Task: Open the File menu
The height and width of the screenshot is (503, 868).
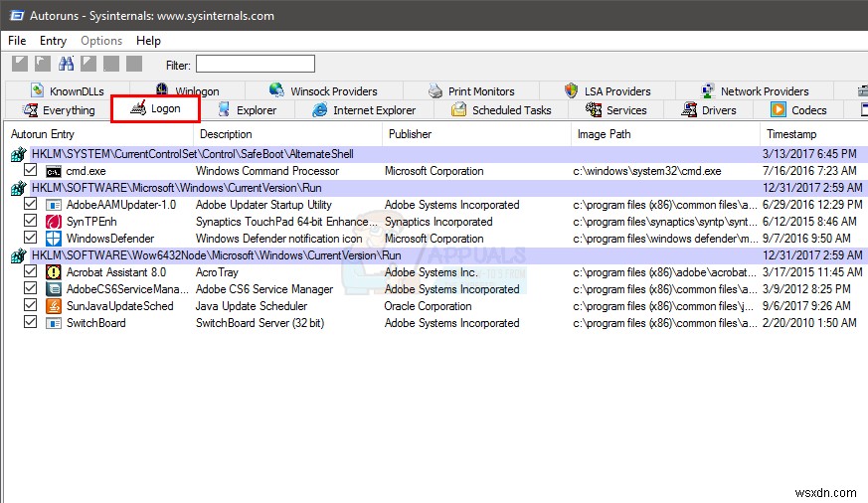Action: tap(17, 41)
